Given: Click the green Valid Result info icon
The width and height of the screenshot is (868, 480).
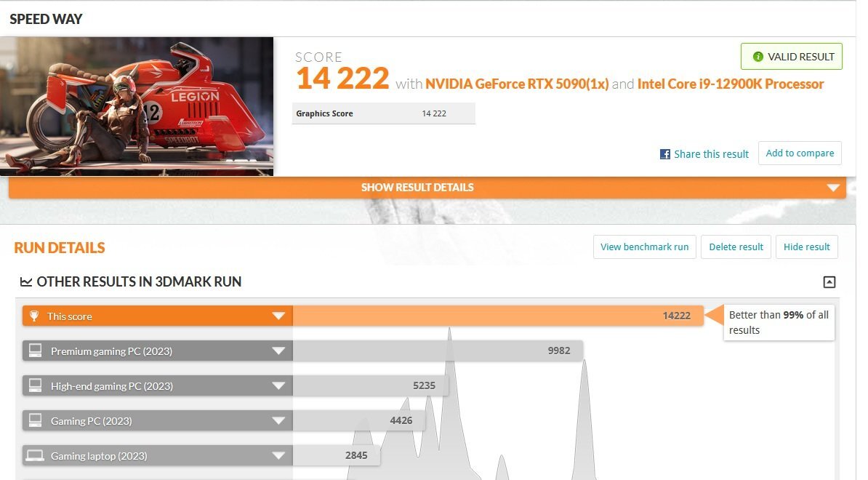Looking at the screenshot, I should [x=758, y=57].
